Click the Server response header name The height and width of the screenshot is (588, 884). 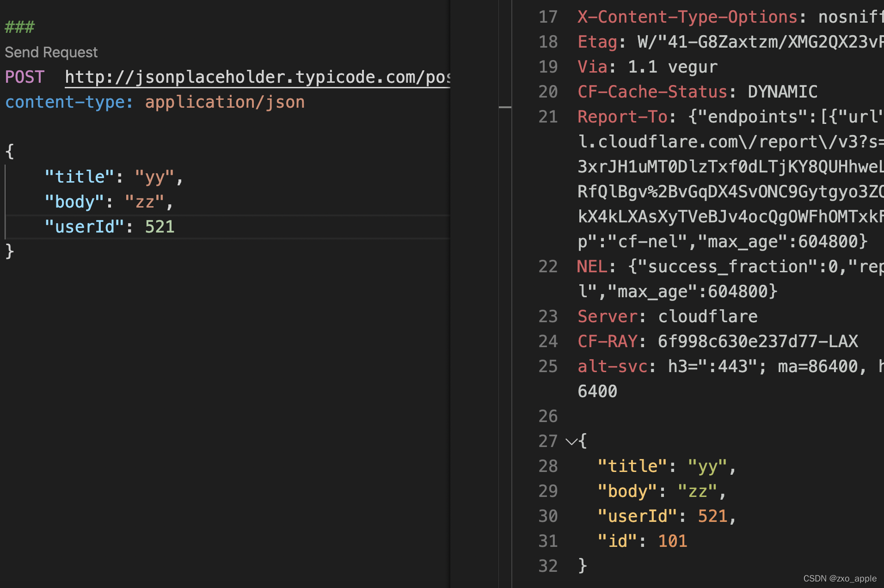[608, 317]
